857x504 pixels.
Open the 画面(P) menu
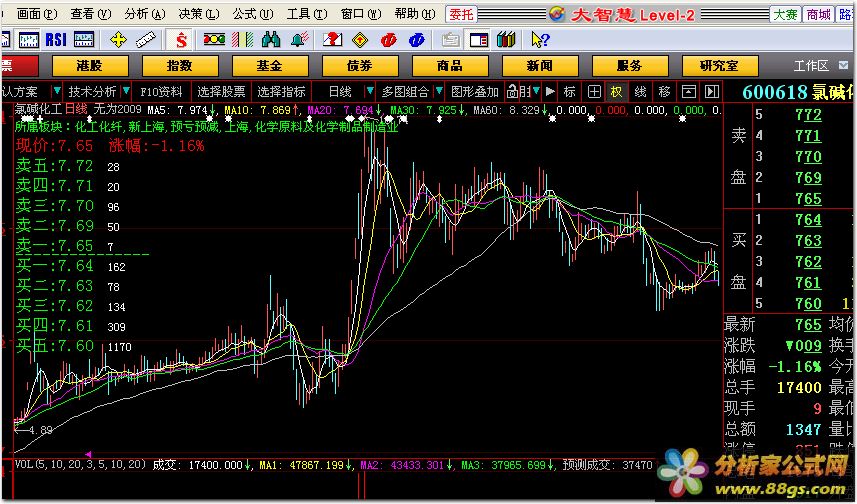(x=37, y=14)
